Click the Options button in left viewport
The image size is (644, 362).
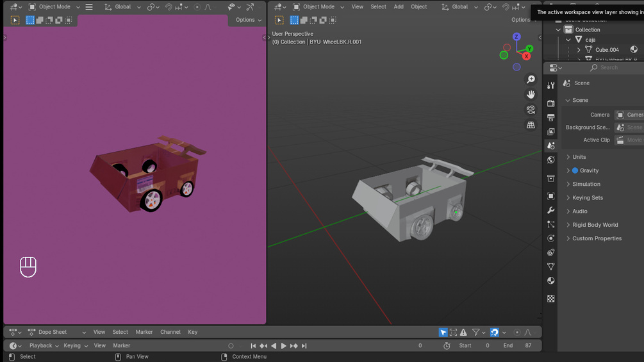tap(249, 20)
